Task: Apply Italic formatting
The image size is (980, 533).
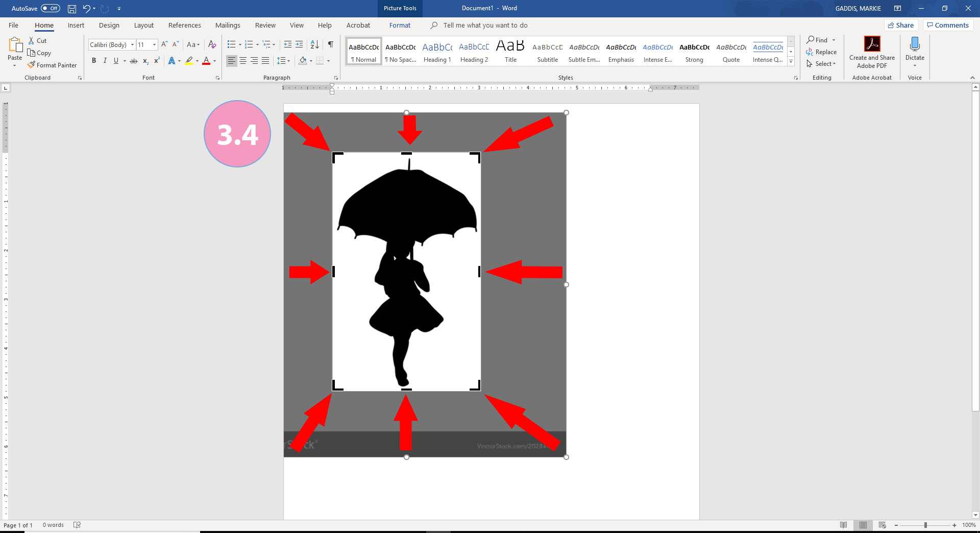Action: pyautogui.click(x=105, y=61)
